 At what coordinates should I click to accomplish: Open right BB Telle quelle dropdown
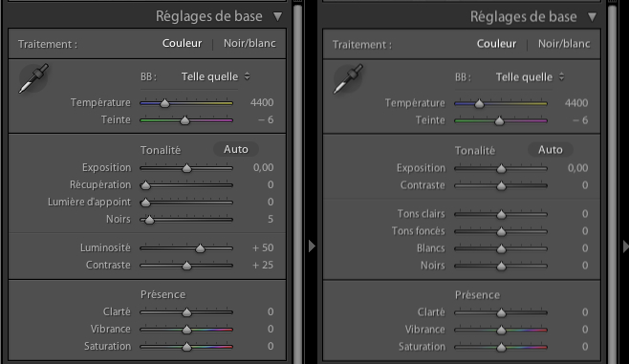click(x=530, y=77)
